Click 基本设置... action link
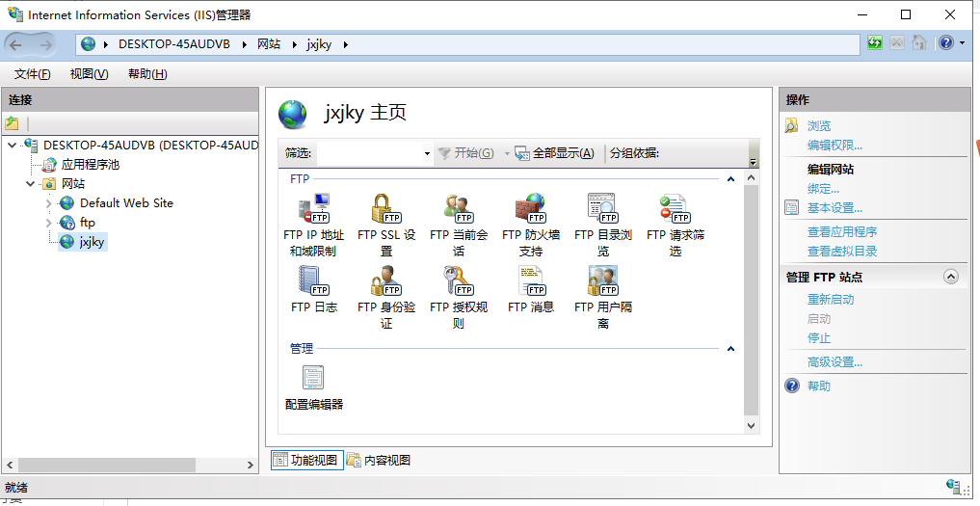 tap(834, 207)
